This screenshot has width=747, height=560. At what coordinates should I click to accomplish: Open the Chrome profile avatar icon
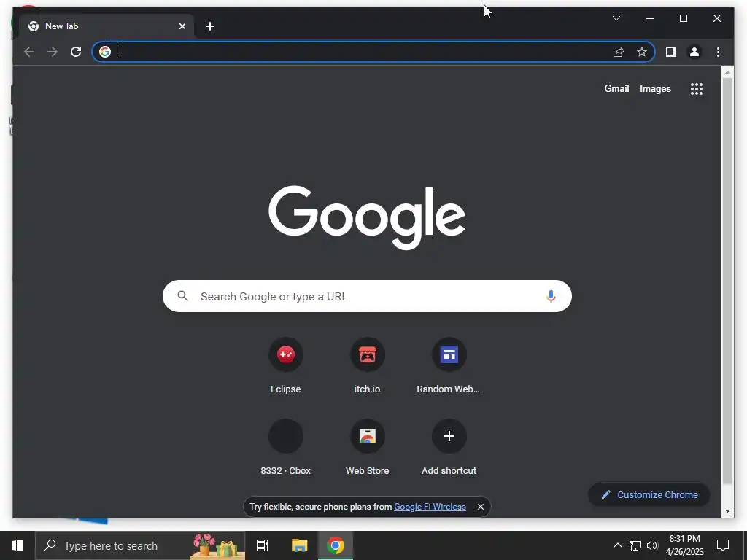[x=694, y=52]
